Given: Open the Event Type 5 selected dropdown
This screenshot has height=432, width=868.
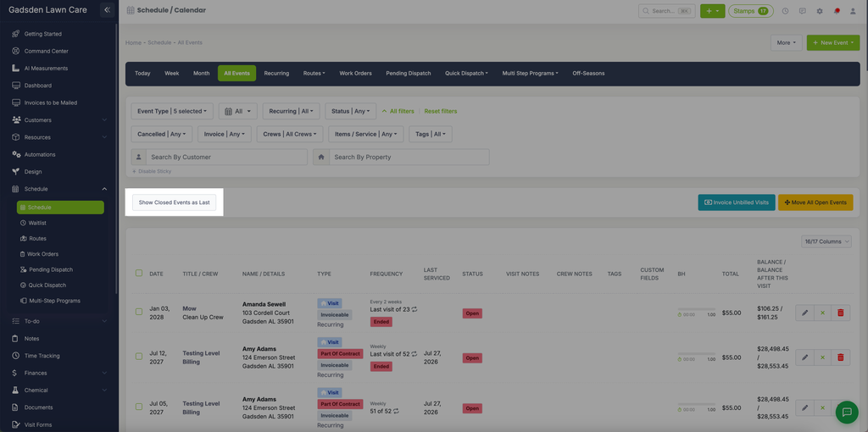Looking at the screenshot, I should click(x=172, y=111).
